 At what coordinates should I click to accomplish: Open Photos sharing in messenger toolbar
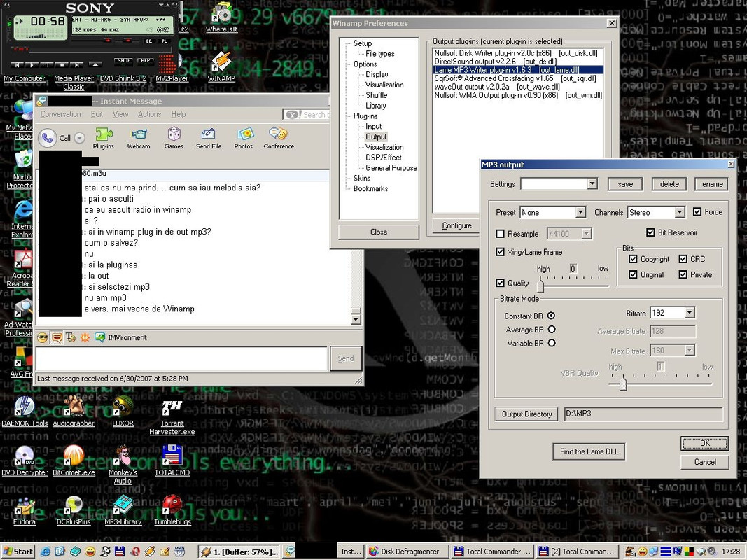[244, 138]
